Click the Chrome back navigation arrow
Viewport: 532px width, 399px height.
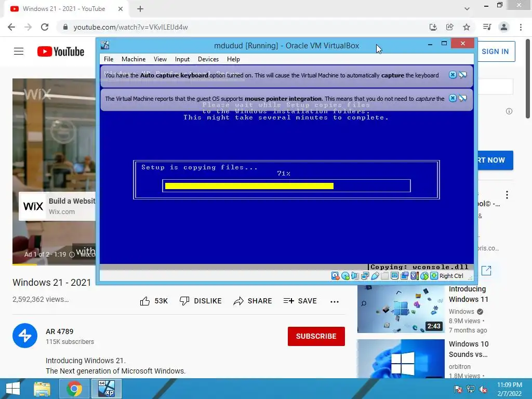[11, 27]
